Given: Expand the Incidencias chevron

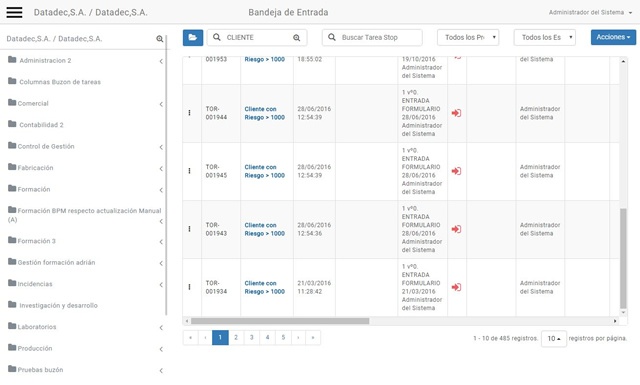Looking at the screenshot, I should pos(161,285).
